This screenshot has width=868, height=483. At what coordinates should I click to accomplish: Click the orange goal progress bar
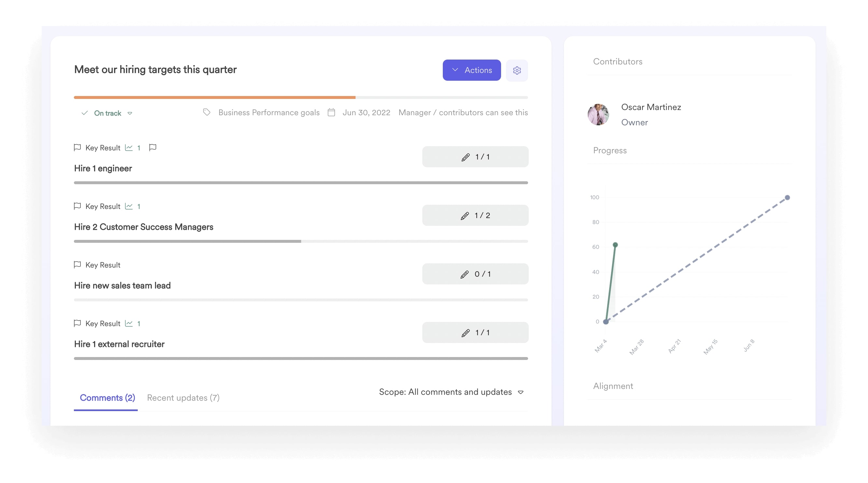214,97
